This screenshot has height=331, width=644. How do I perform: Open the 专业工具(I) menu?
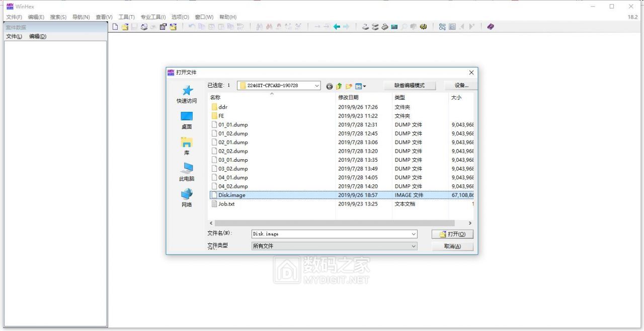click(x=153, y=17)
